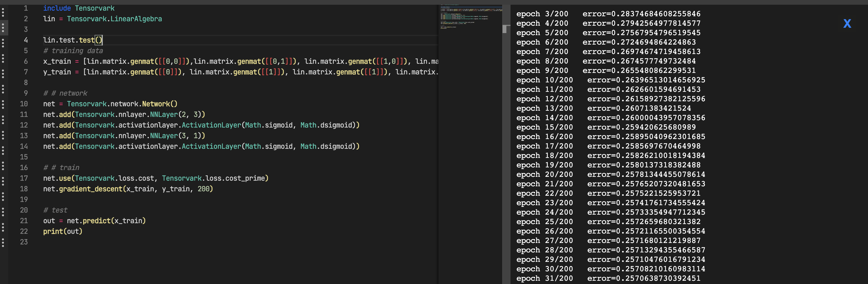Click the kebab icon near line 7

pyautogui.click(x=3, y=72)
